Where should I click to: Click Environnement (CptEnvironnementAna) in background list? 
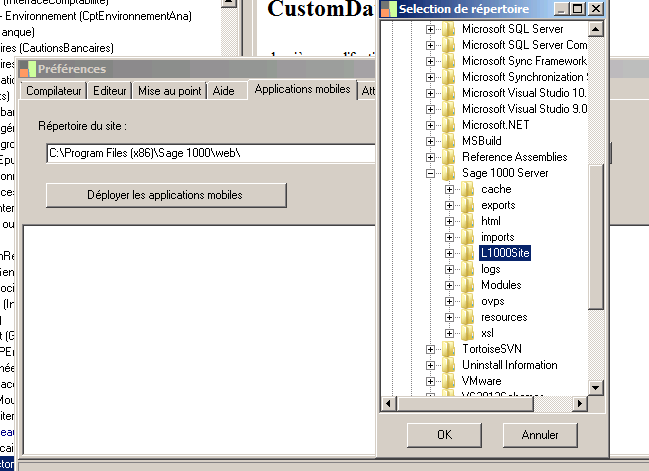coord(98,16)
